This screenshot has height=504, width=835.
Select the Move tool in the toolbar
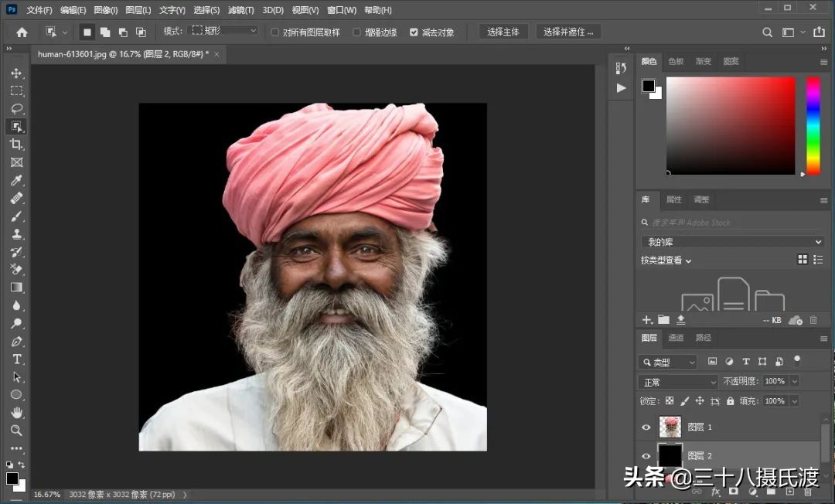17,73
